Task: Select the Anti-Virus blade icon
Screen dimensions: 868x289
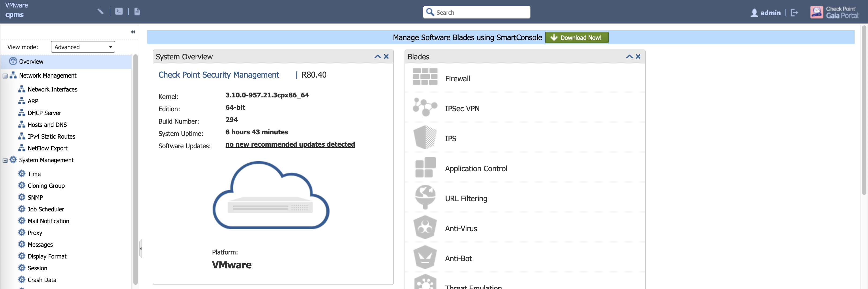Action: (425, 227)
